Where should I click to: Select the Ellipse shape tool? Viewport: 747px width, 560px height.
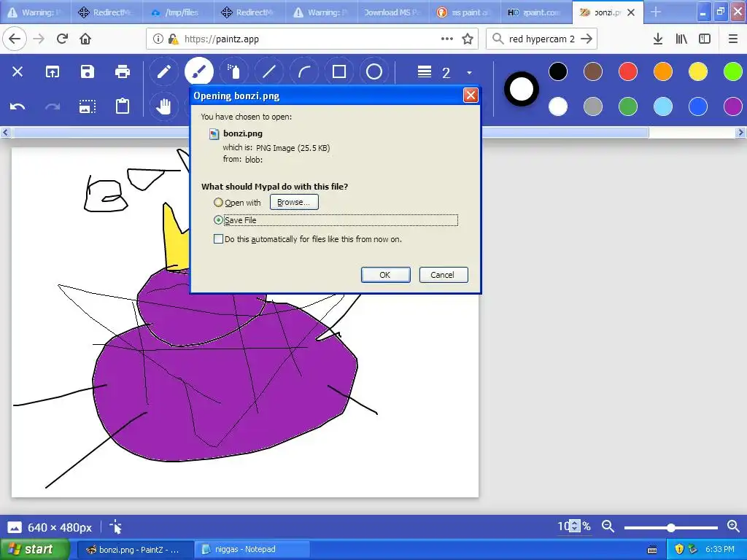(374, 72)
